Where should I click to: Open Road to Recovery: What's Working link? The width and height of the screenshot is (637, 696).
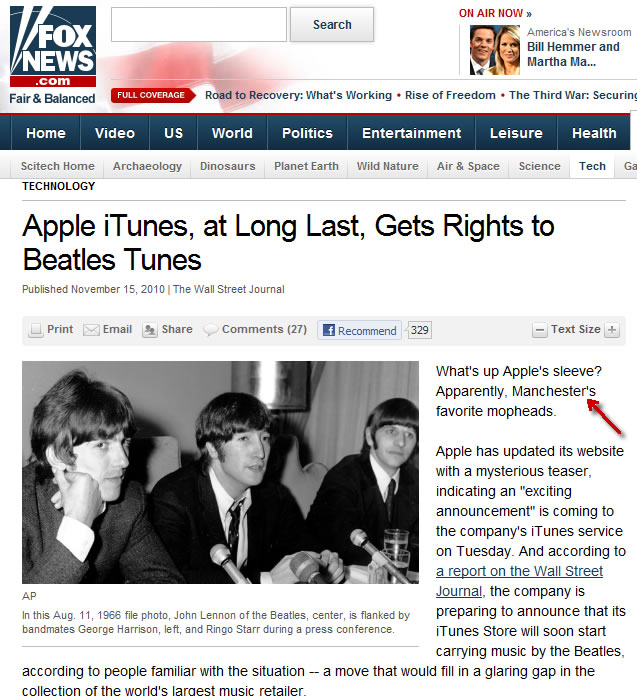coord(298,95)
